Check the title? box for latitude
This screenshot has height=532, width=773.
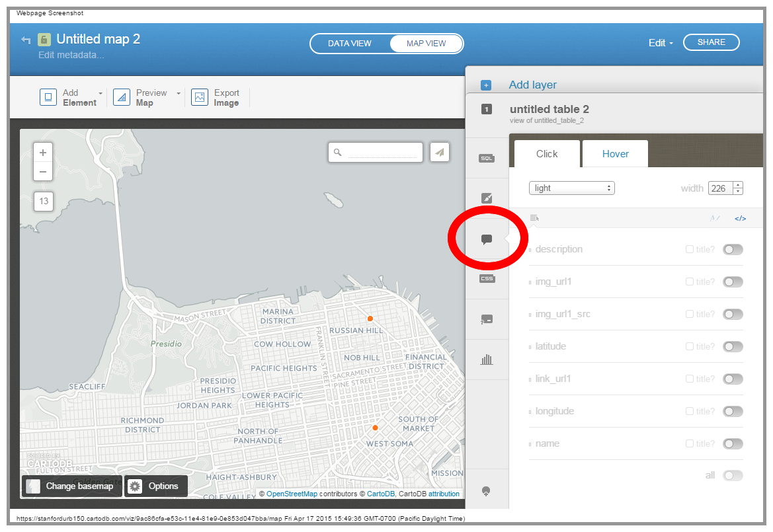pos(690,346)
